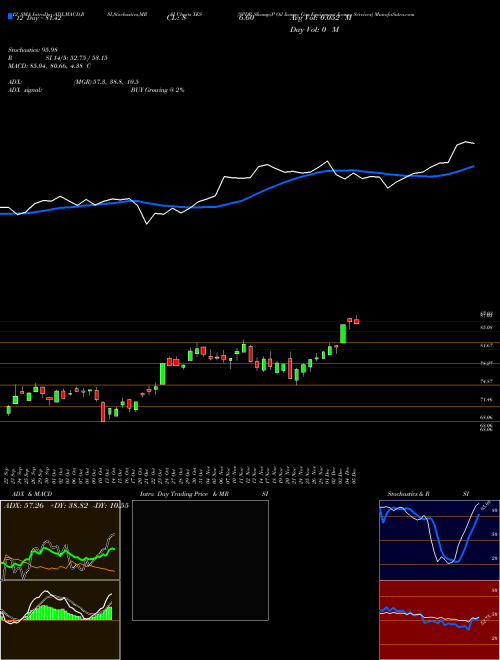
Task: Click the 'Day Vol: 0 M' text
Action: [x=314, y=30]
